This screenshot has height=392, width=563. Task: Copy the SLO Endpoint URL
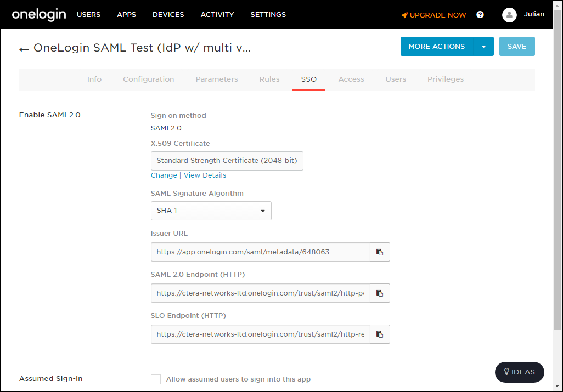point(380,334)
